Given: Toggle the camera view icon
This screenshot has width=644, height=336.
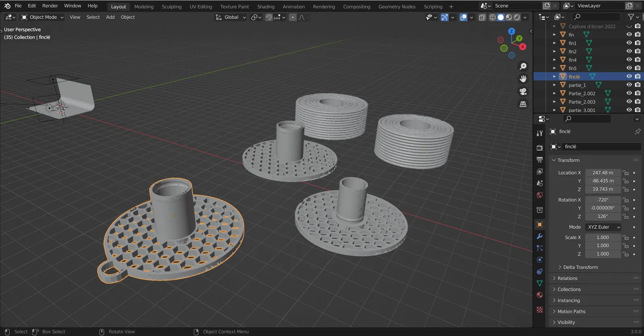Looking at the screenshot, I should point(523,92).
